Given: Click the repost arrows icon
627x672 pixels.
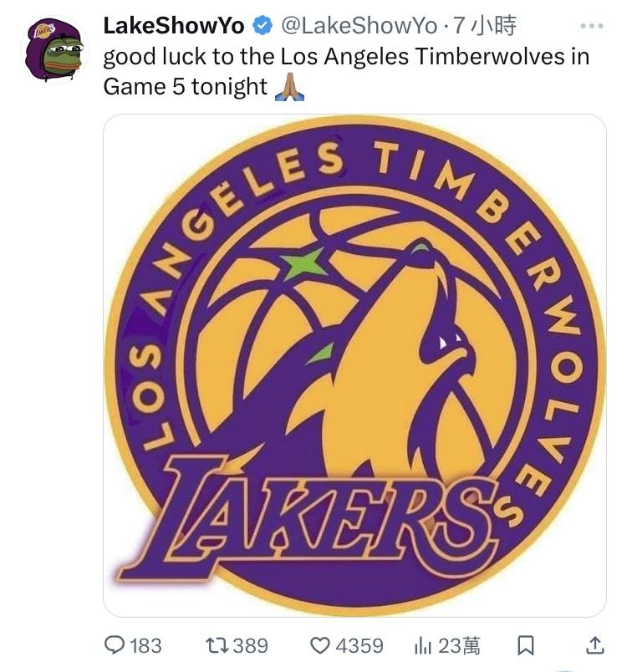Looking at the screenshot, I should pos(218,645).
